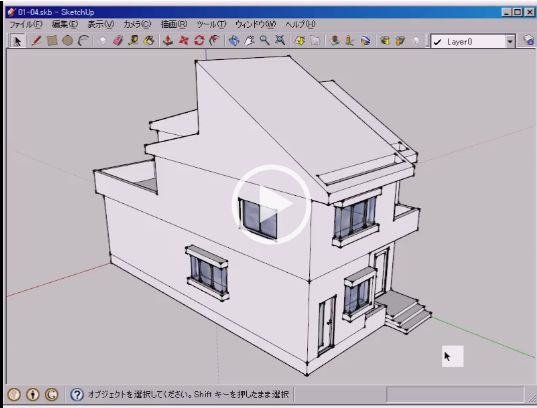The image size is (537, 408).
Task: Choose the Tape Measure tool
Action: (x=133, y=41)
